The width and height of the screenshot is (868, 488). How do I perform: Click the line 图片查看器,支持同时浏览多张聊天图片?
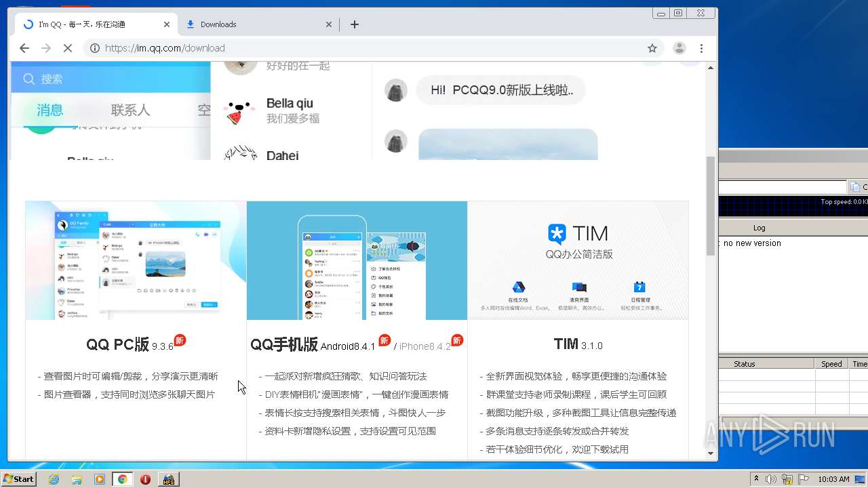[x=127, y=394]
